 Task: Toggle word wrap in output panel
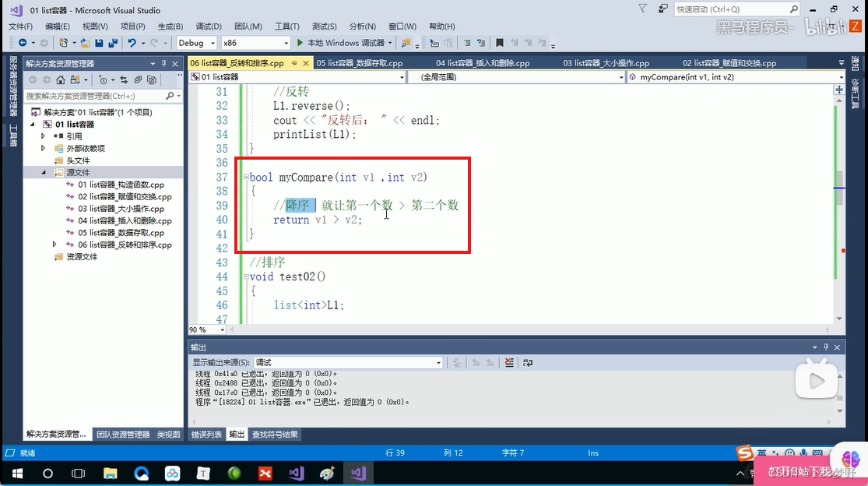(528, 363)
